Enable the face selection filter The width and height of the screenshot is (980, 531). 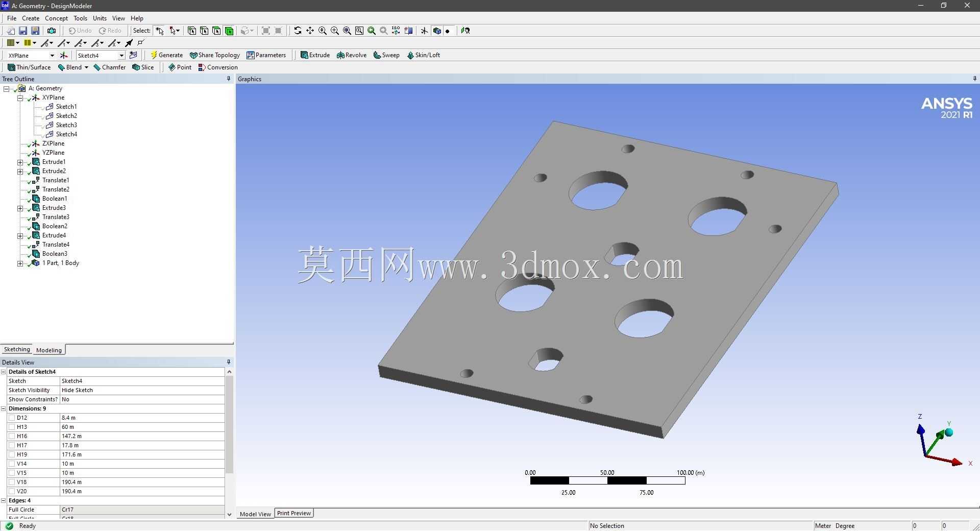216,31
